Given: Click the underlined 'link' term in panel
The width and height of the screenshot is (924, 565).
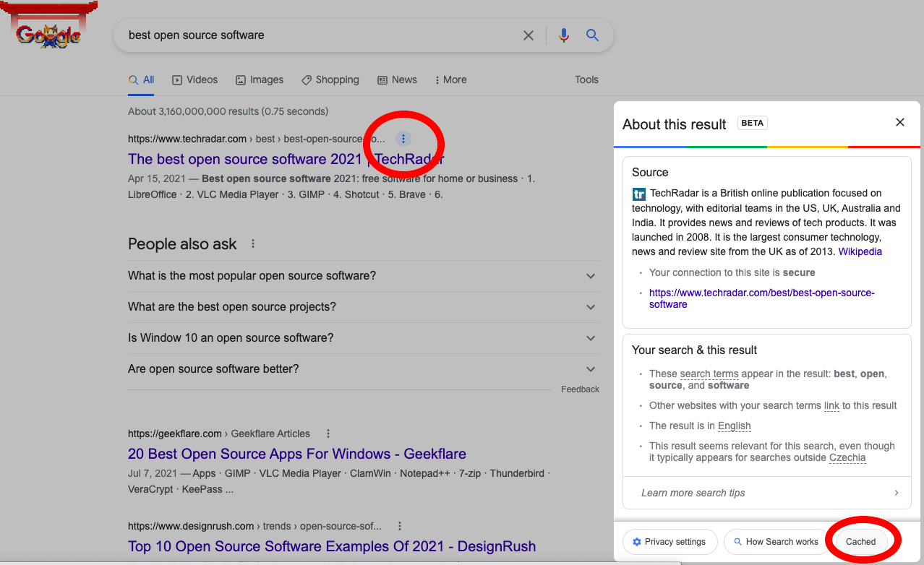Looking at the screenshot, I should tap(831, 406).
